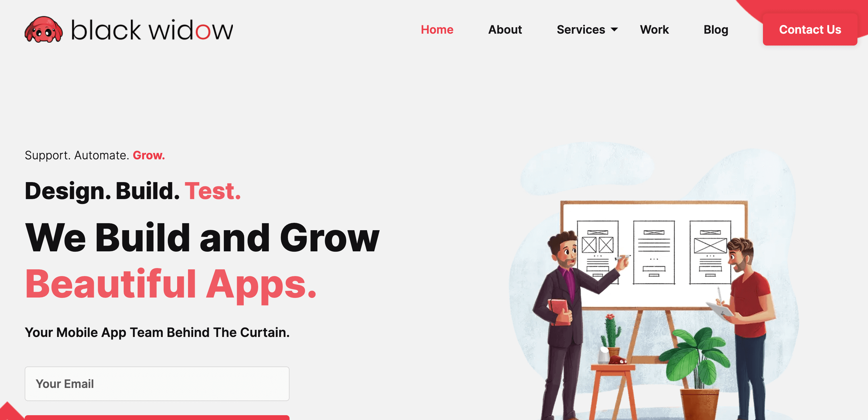Select the About tab in navigation

505,29
